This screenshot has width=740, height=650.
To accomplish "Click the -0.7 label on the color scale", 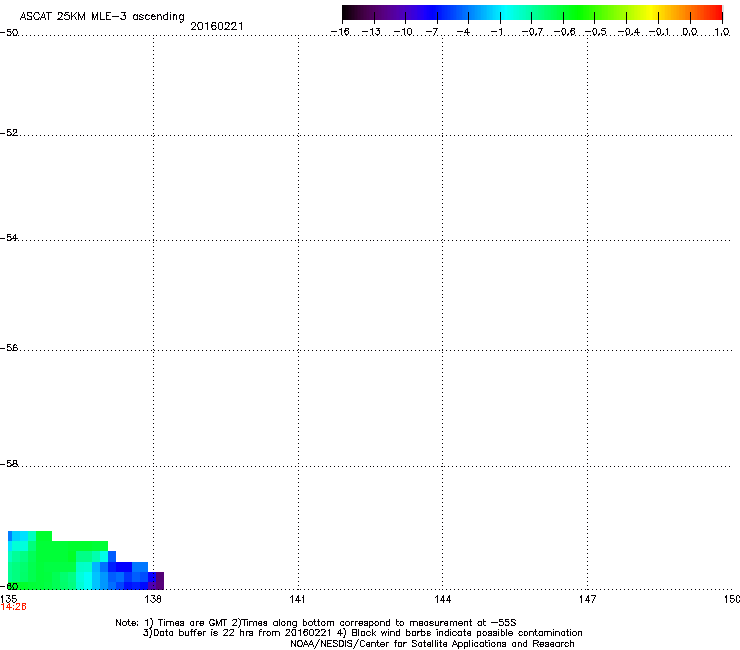I will tap(532, 32).
